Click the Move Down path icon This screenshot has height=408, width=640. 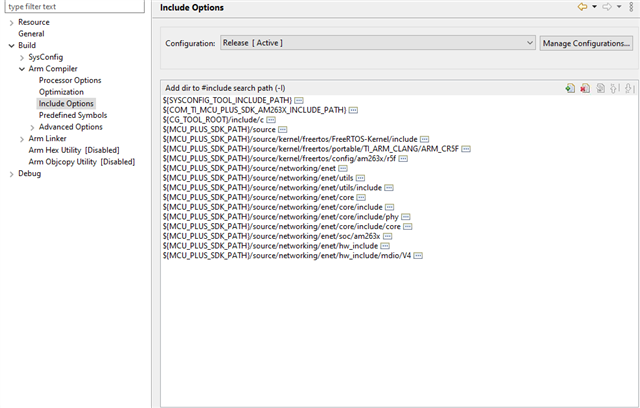[629, 88]
